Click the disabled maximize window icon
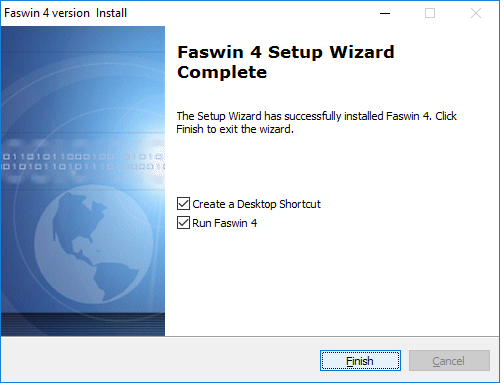This screenshot has width=504, height=383. (430, 13)
